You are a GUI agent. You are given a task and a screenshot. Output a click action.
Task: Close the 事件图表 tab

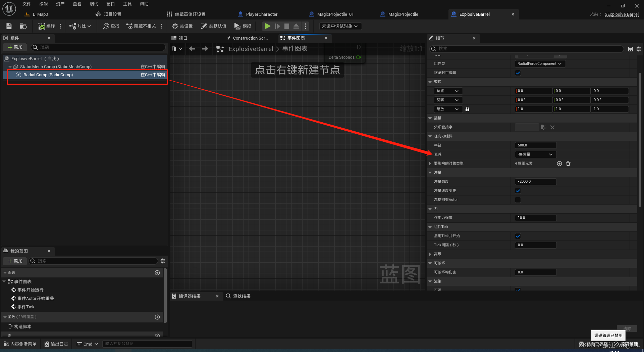(326, 38)
